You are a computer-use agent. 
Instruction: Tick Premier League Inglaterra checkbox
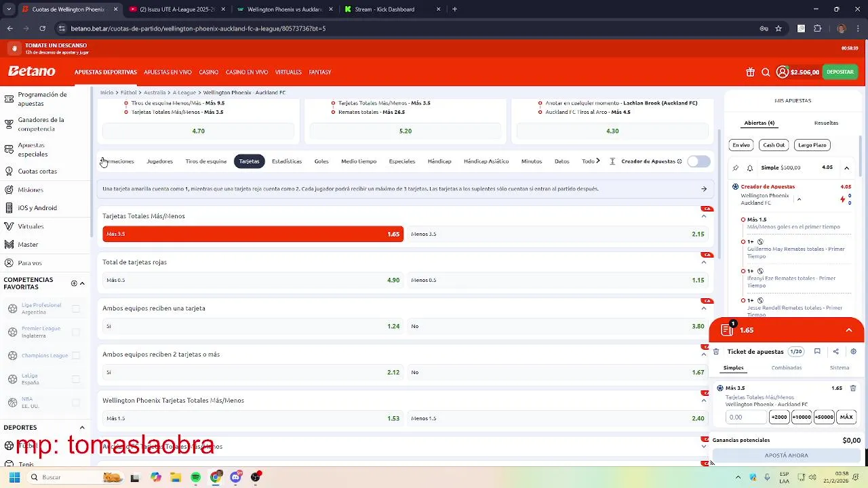coord(76,332)
